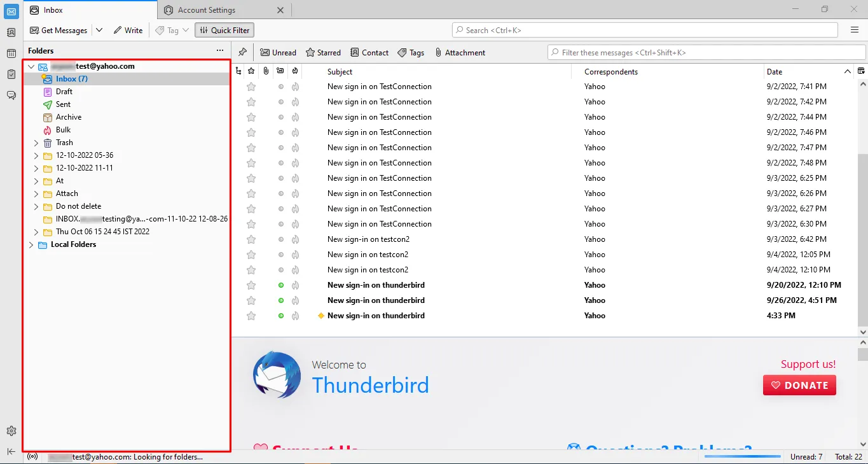Toggle the Unread quick filter
This screenshot has width=868, height=464.
(x=278, y=53)
